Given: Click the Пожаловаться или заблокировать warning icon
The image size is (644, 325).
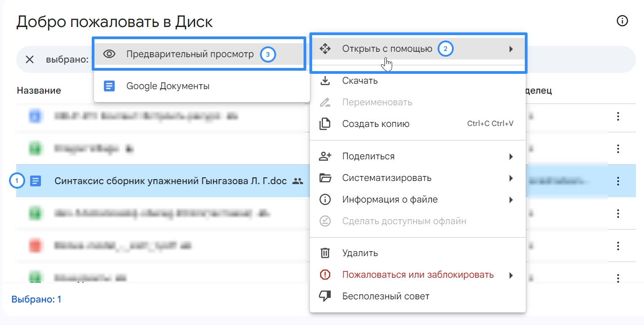Looking at the screenshot, I should tap(325, 275).
